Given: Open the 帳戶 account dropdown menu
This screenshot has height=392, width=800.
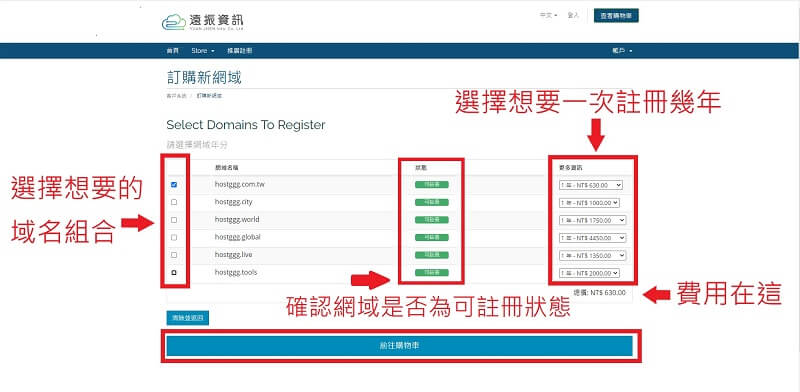Looking at the screenshot, I should click(622, 51).
